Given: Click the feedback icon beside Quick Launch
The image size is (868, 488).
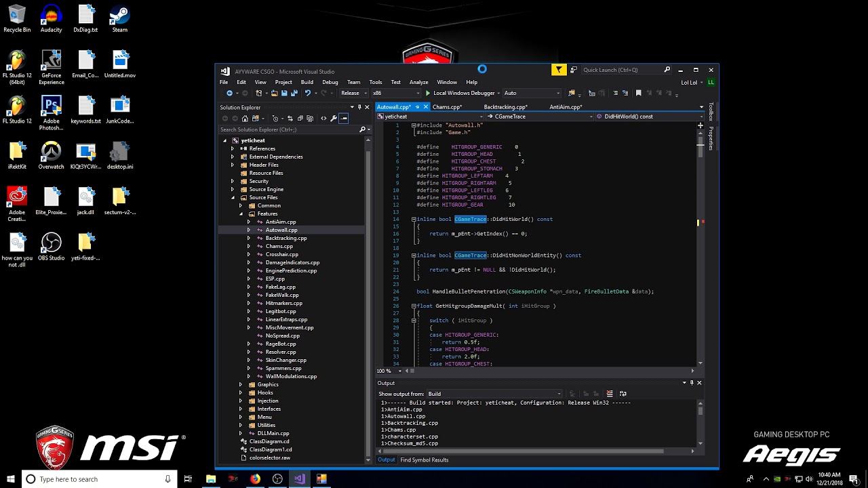Looking at the screenshot, I should [574, 69].
